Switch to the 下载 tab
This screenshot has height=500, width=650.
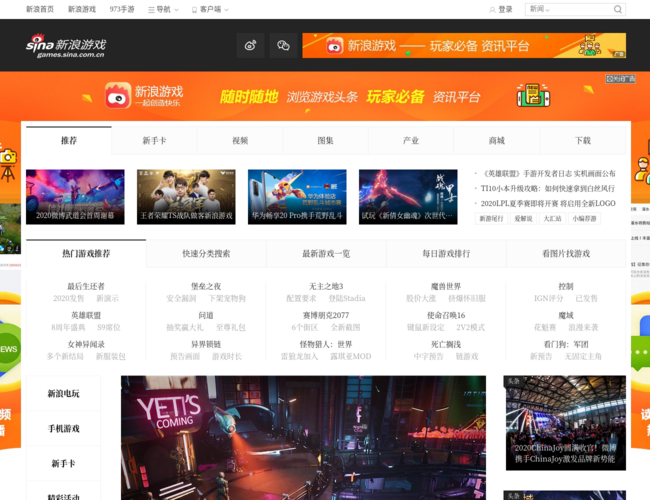tap(583, 141)
